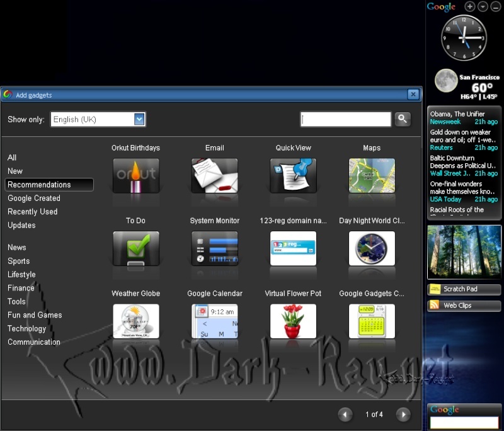504x431 pixels.
Task: Click the San Francisco weather text
Action: 479,77
